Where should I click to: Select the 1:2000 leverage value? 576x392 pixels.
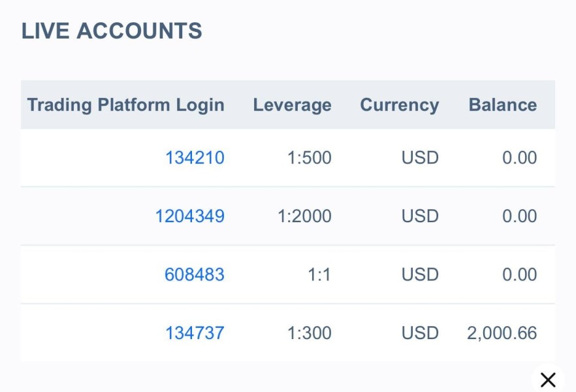coord(304,216)
